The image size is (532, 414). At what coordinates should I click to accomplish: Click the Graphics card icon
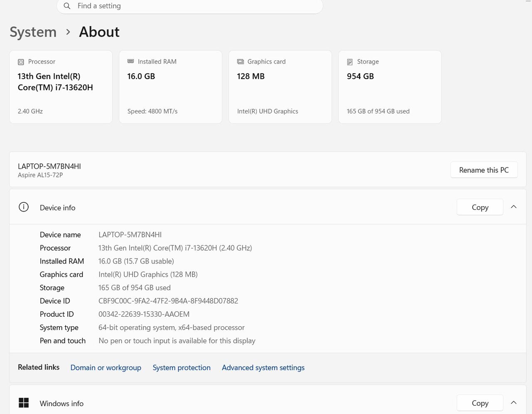tap(240, 62)
